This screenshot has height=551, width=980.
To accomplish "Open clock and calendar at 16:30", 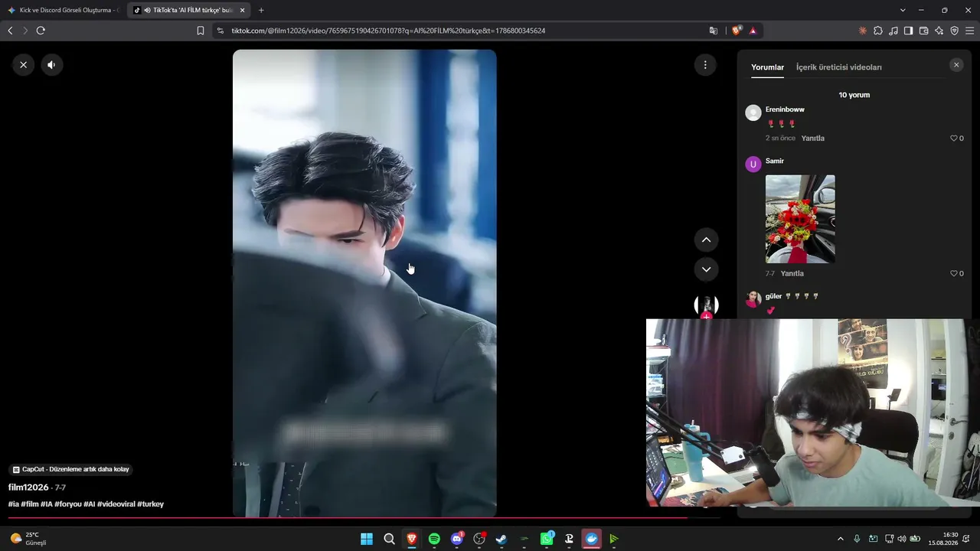I will point(943,539).
